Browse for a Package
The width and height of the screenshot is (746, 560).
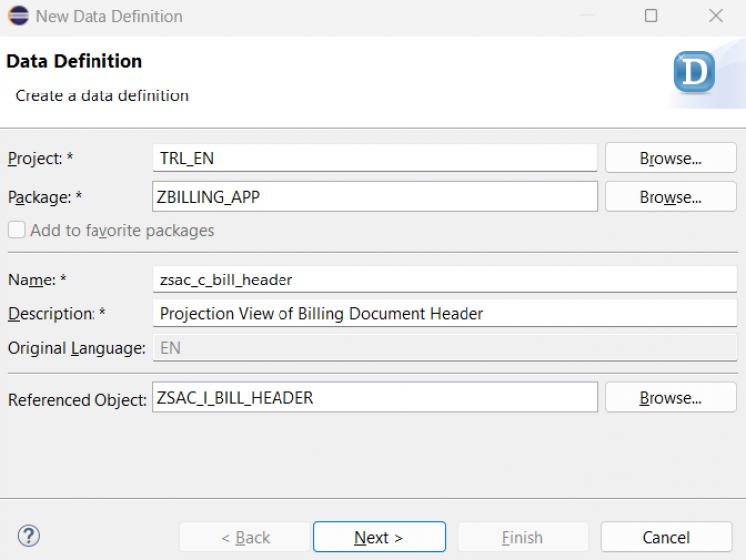pos(669,197)
